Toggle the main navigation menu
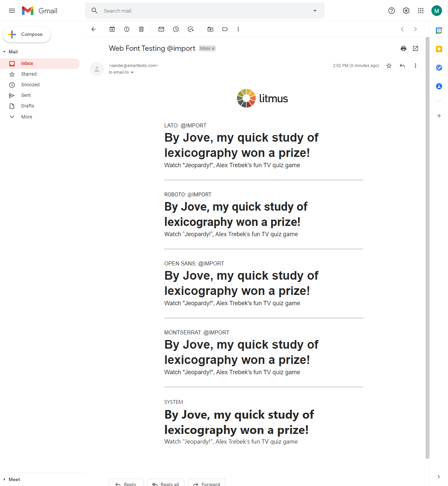 (12, 10)
